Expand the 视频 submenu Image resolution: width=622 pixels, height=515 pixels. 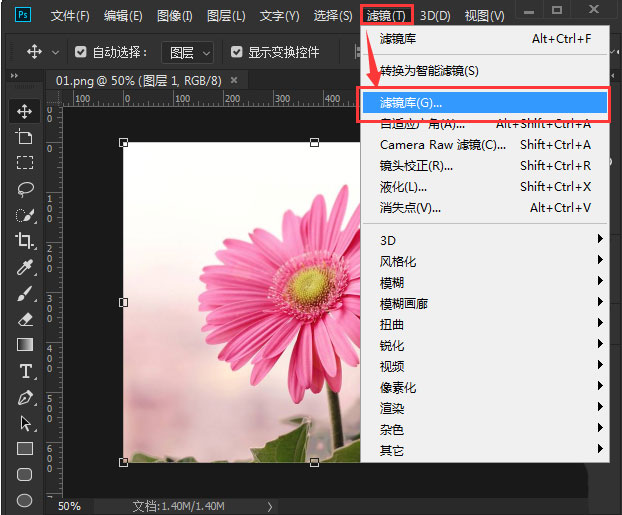tap(486, 367)
